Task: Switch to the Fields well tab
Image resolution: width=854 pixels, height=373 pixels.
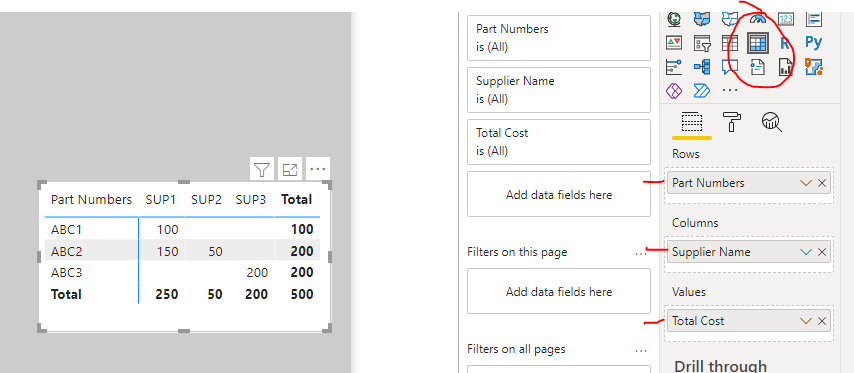Action: point(692,122)
